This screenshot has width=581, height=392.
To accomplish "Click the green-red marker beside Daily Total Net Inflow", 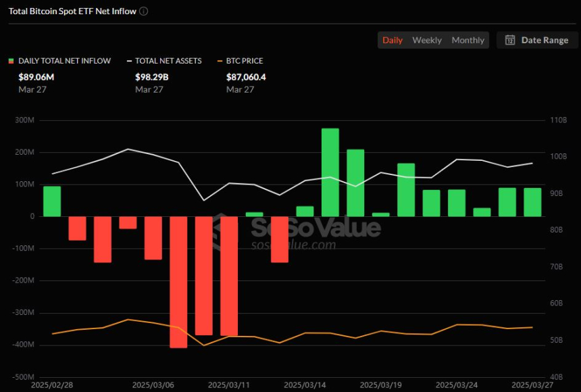I will (11, 61).
